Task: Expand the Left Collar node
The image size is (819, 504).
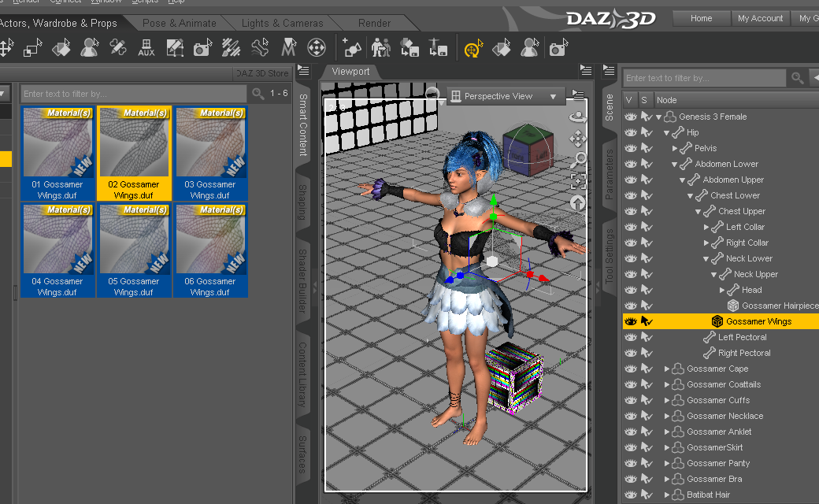Action: pos(706,227)
